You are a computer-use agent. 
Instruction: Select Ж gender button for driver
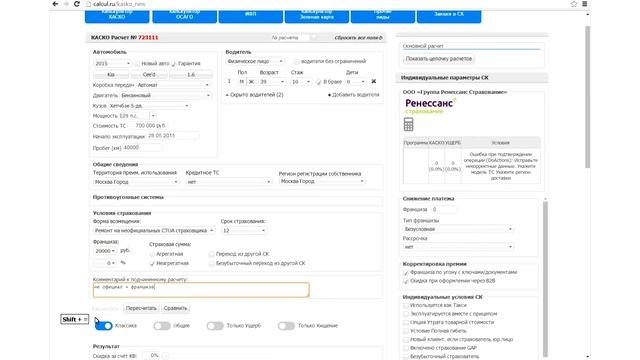pyautogui.click(x=251, y=82)
